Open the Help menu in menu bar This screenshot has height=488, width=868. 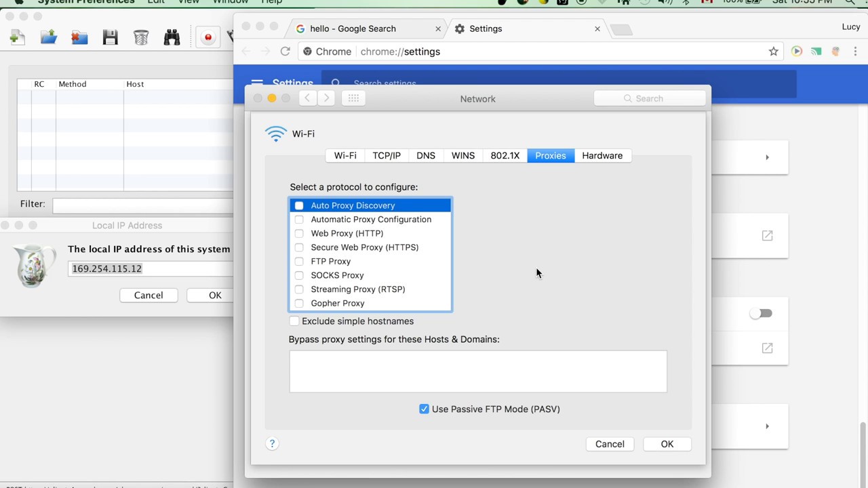pos(271,2)
